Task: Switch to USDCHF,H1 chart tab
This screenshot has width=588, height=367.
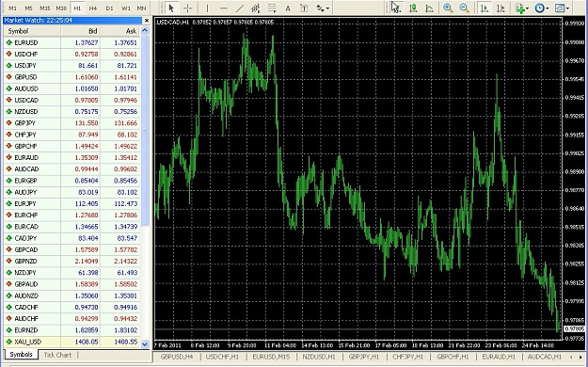Action: (222, 357)
